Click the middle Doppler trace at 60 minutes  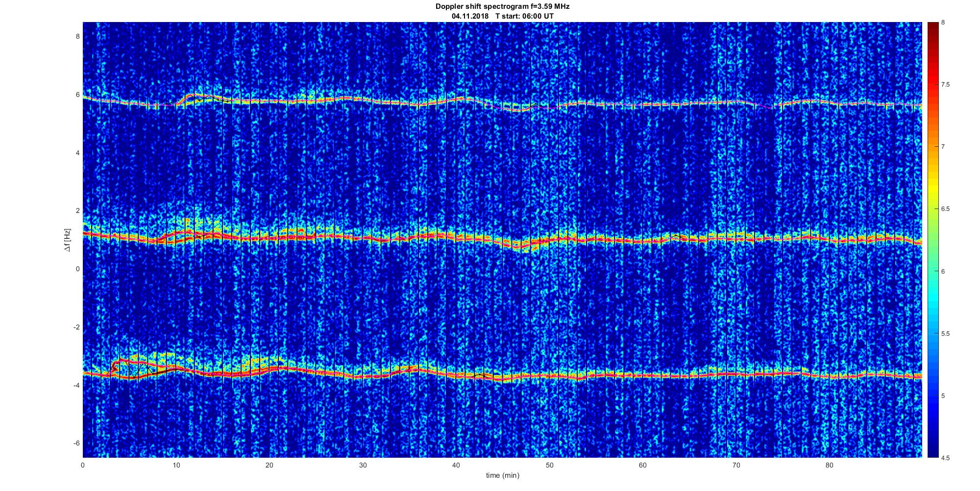point(642,241)
